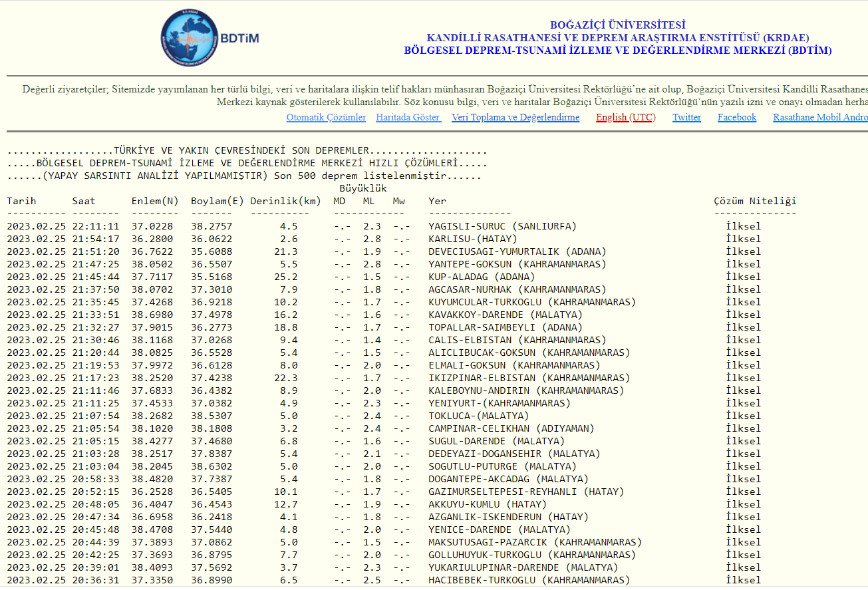Image resolution: width=868 pixels, height=590 pixels.
Task: Select TOPALLAR-SAIMBEYLI (ADANA) location text
Action: [505, 327]
